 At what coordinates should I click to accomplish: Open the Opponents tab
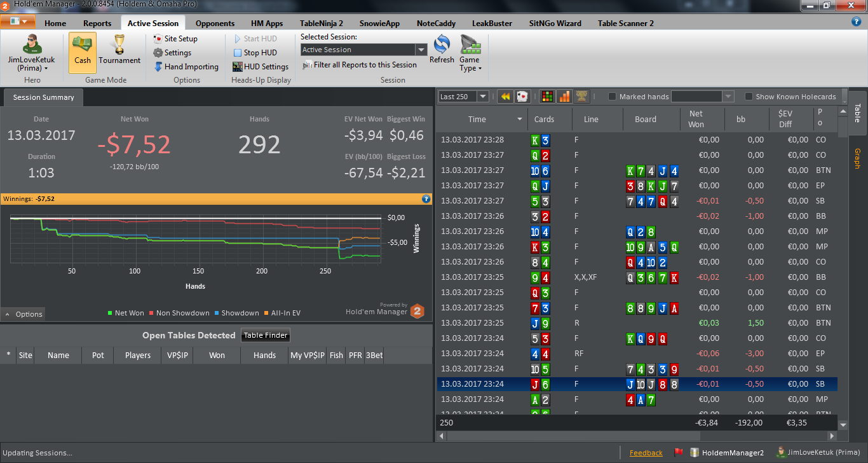[215, 24]
